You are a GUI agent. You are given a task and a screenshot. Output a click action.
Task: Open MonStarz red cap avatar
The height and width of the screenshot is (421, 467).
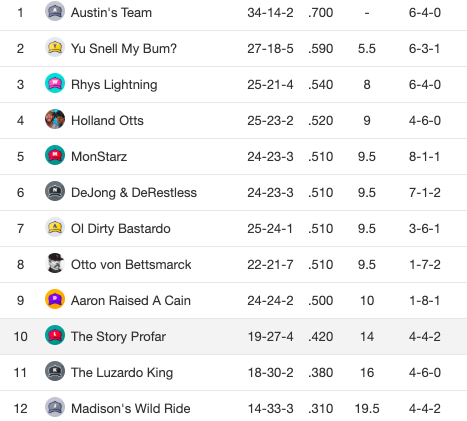(x=55, y=155)
